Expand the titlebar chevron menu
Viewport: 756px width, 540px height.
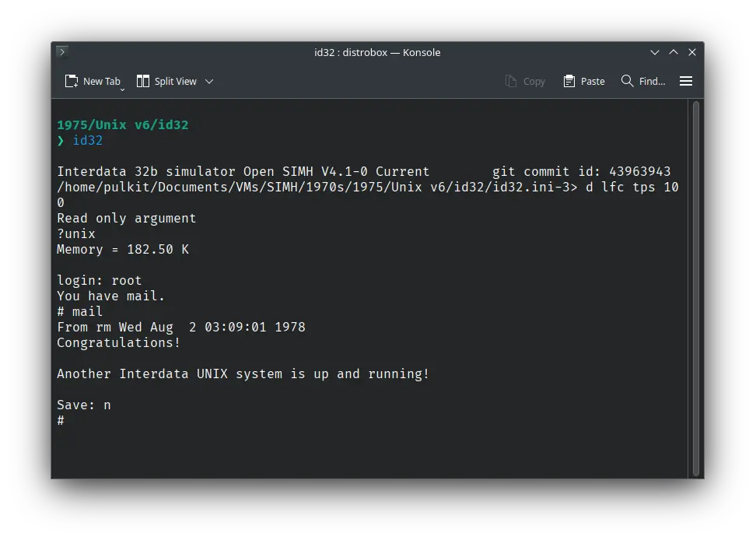tap(655, 52)
